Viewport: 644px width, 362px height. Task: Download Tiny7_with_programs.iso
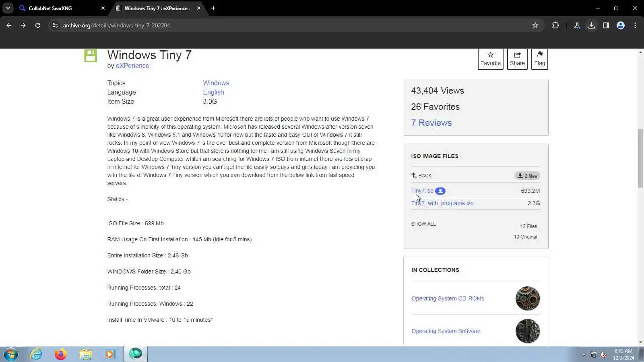(x=442, y=203)
